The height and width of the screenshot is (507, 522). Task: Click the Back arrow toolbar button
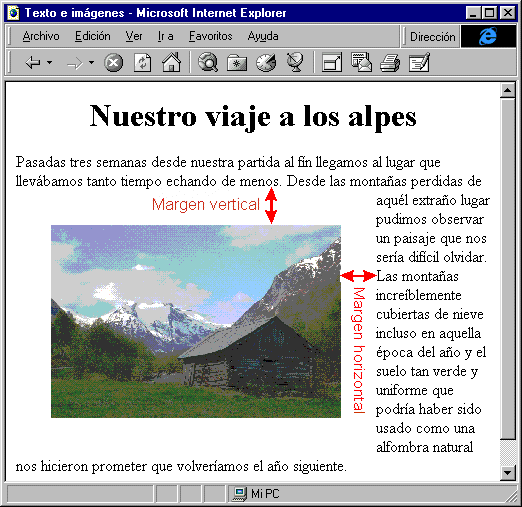click(33, 62)
